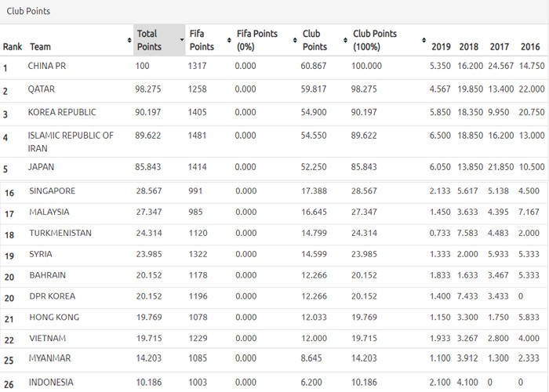Screen dimensions: 549x392
Task: Select the INDONESIA team name
Action: click(x=51, y=382)
